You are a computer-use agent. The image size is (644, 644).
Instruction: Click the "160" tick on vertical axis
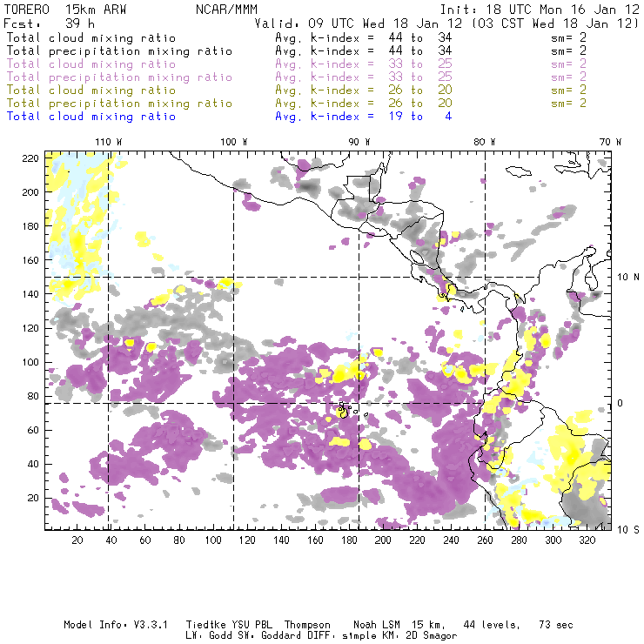pyautogui.click(x=30, y=260)
